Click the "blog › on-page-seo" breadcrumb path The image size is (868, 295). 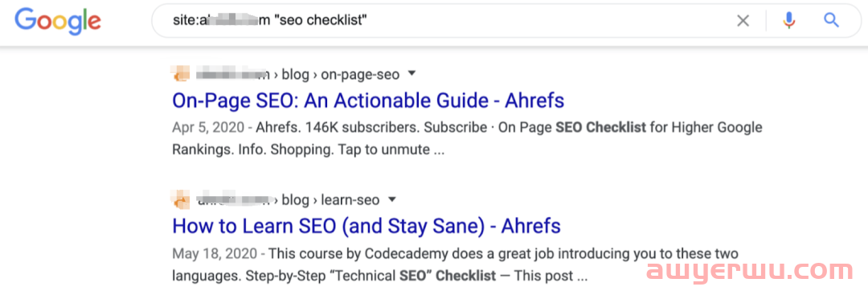(x=341, y=74)
